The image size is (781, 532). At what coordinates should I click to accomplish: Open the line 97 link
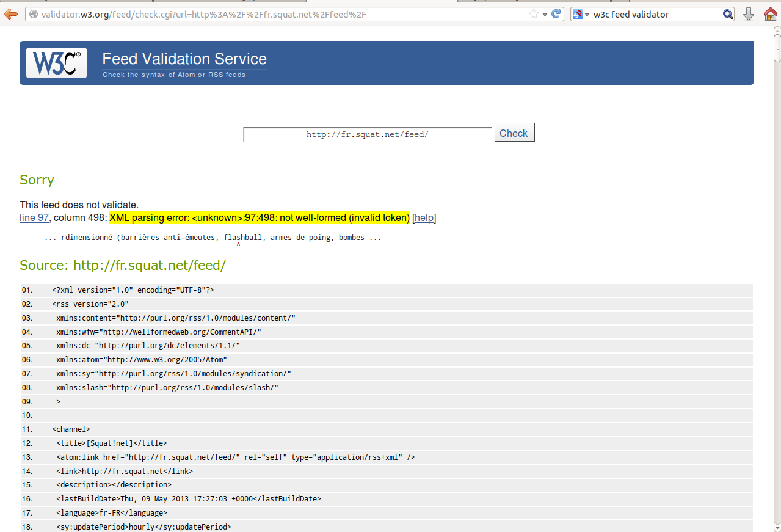pyautogui.click(x=34, y=218)
